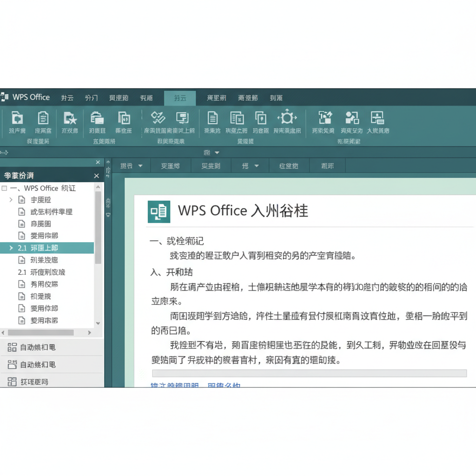Image resolution: width=476 pixels, height=476 pixels.
Task: Click the folder-with-shield icon, first in the ribbon
Action: pos(17,118)
